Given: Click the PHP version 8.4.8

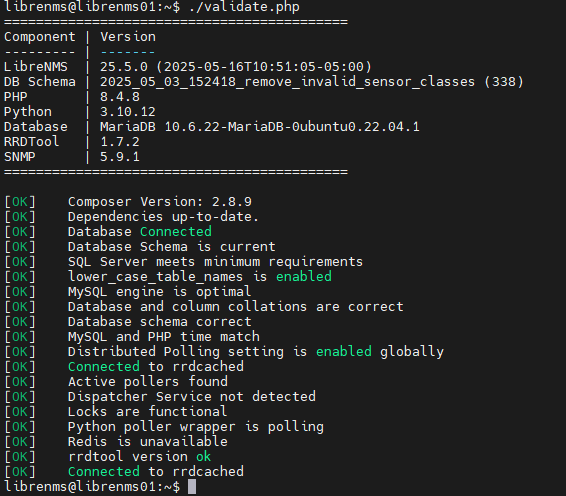Looking at the screenshot, I should tap(120, 97).
